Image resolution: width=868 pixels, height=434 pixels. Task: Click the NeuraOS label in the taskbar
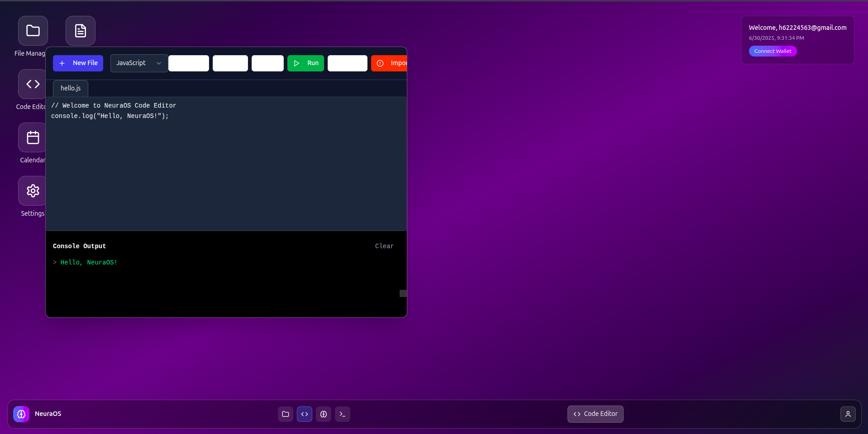click(x=48, y=414)
